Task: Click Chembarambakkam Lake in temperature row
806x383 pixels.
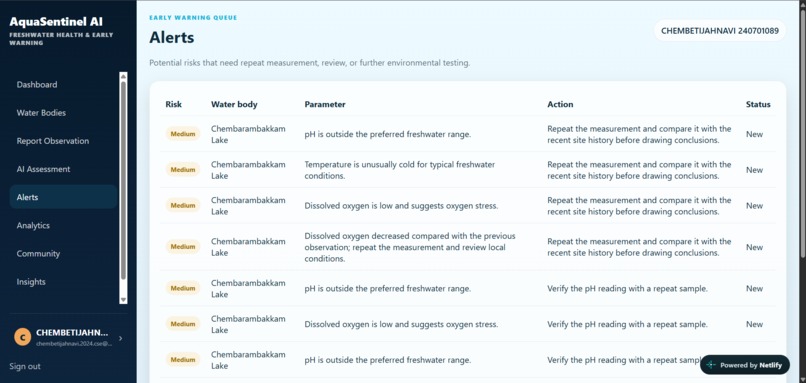Action: (248, 170)
